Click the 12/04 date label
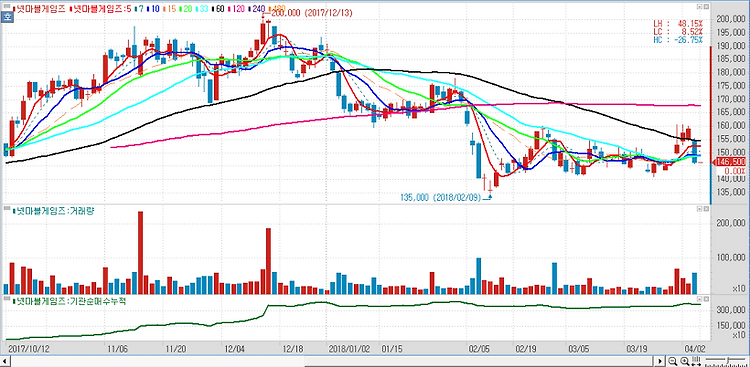 [x=234, y=348]
